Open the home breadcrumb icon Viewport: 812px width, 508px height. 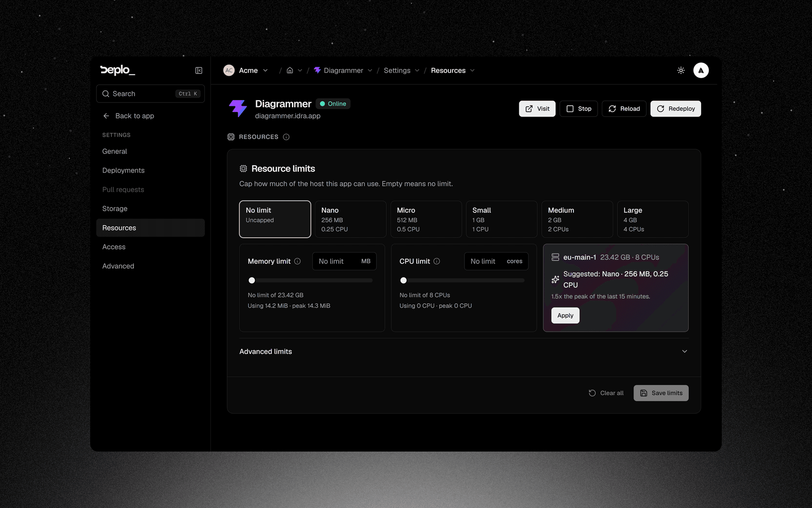click(x=290, y=71)
